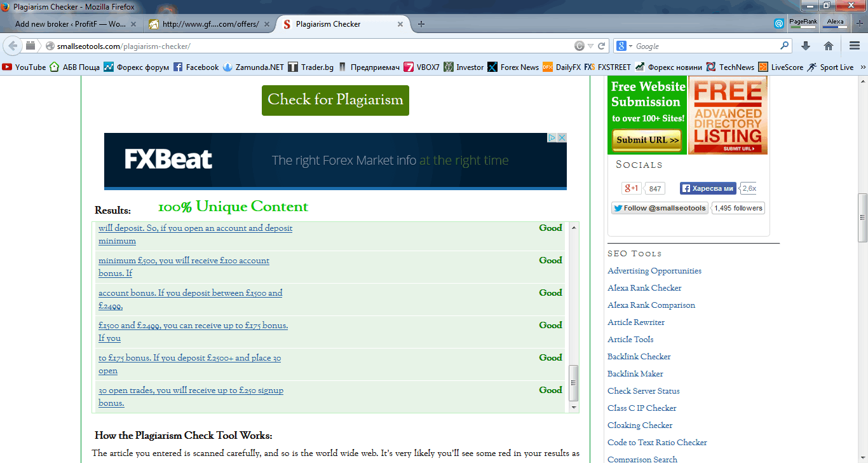Open the Facebook bookmark
The width and height of the screenshot is (868, 463).
click(196, 67)
